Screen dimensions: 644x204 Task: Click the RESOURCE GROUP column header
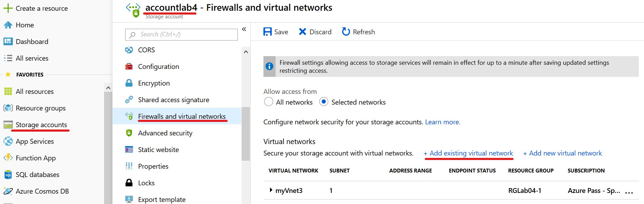tap(531, 170)
